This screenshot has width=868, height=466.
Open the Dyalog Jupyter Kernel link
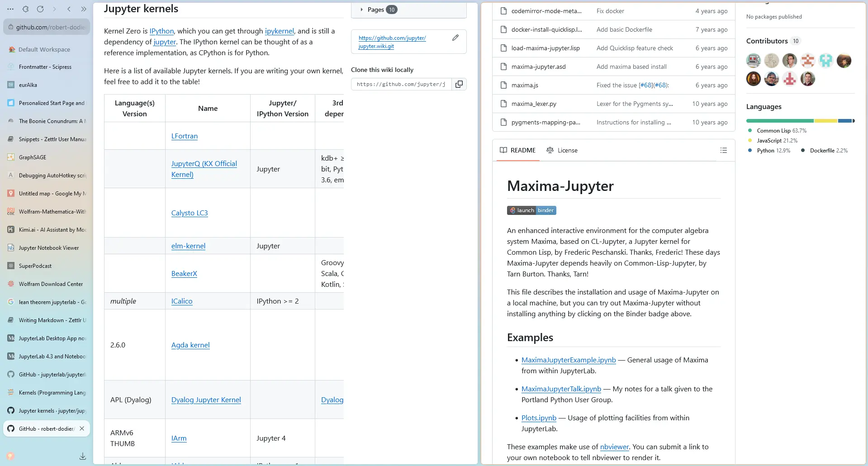point(206,400)
